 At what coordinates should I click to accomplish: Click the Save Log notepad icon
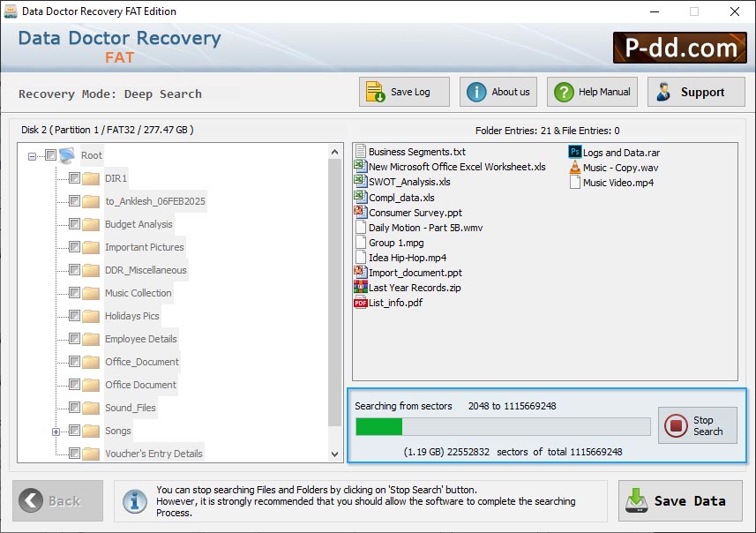[x=375, y=92]
